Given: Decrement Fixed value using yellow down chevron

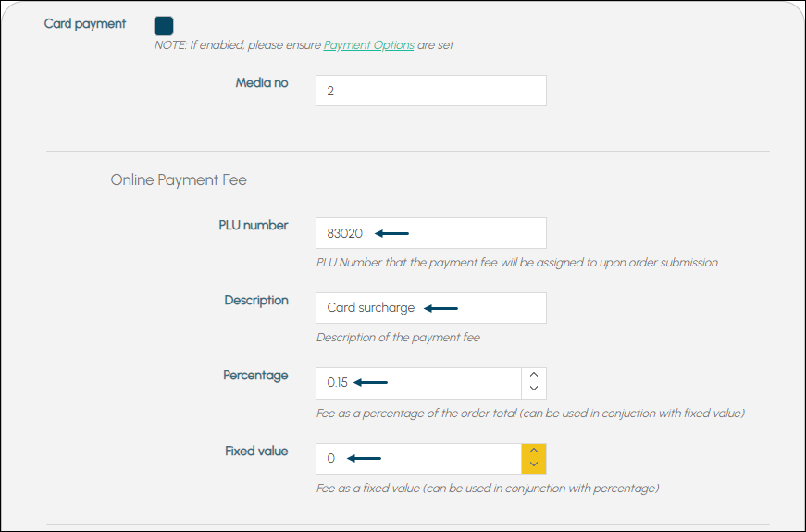Looking at the screenshot, I should coord(534,464).
